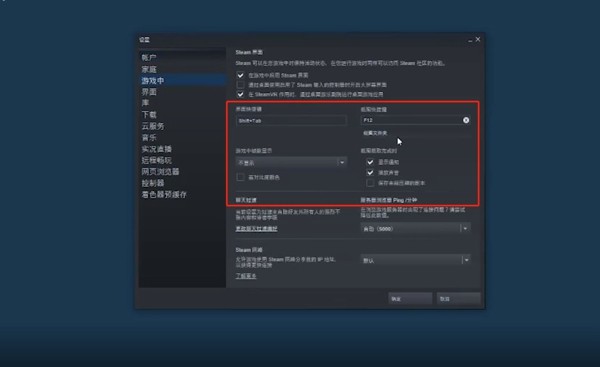600x367 pixels.
Task: Click the Shift+Tab overlay shortcut field
Action: click(x=291, y=121)
